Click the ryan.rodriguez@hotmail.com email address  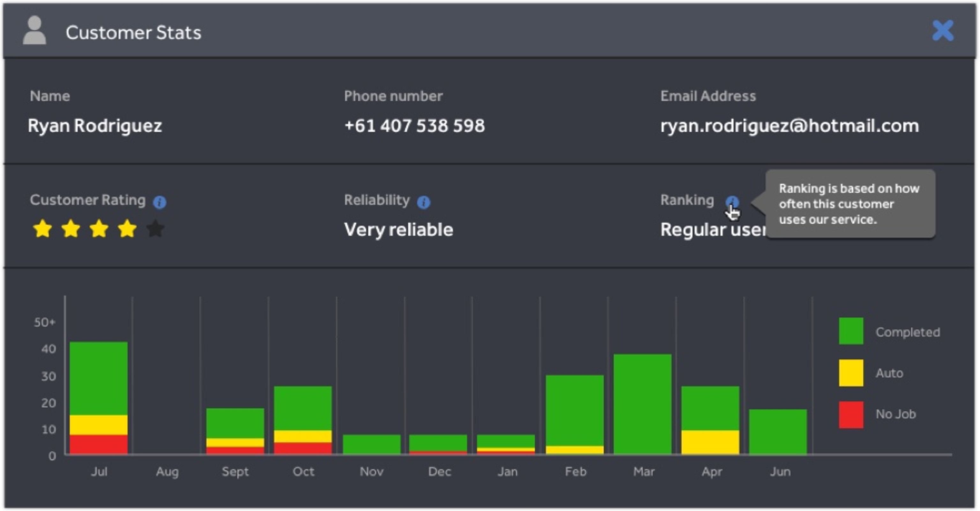click(x=790, y=126)
